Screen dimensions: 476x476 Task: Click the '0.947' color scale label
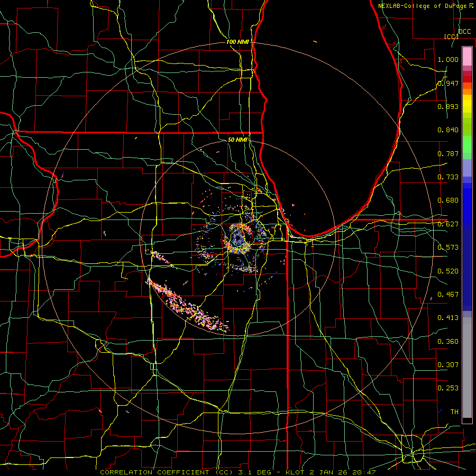click(x=448, y=83)
